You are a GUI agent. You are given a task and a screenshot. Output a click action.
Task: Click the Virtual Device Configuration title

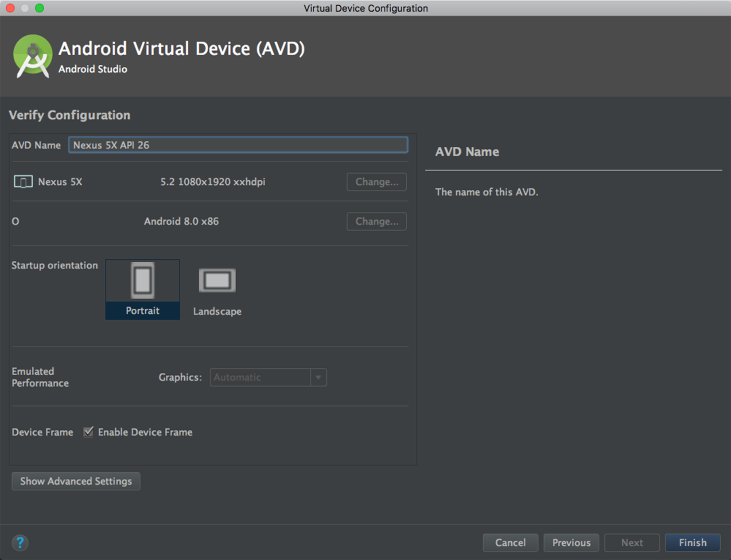365,8
